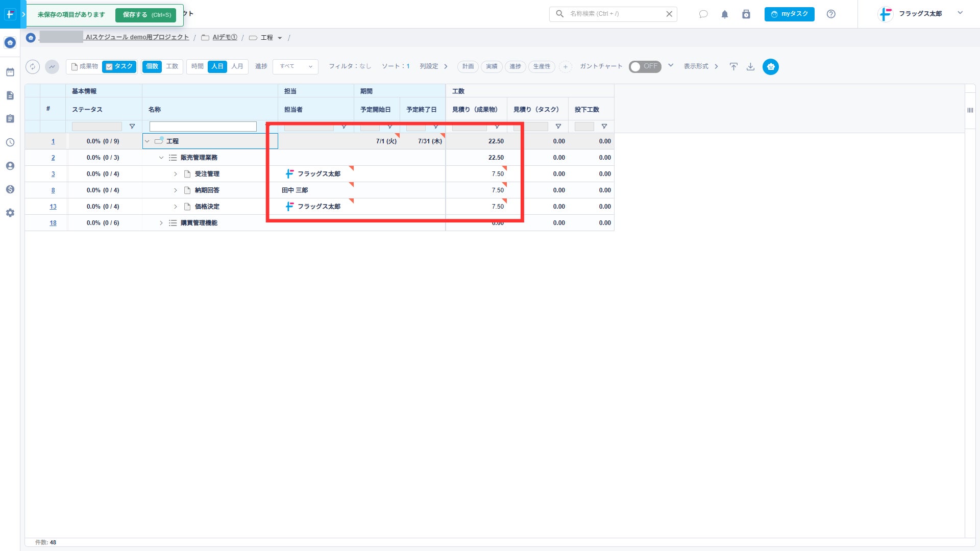
Task: Click the upload arrow icon in toolbar
Action: click(733, 67)
